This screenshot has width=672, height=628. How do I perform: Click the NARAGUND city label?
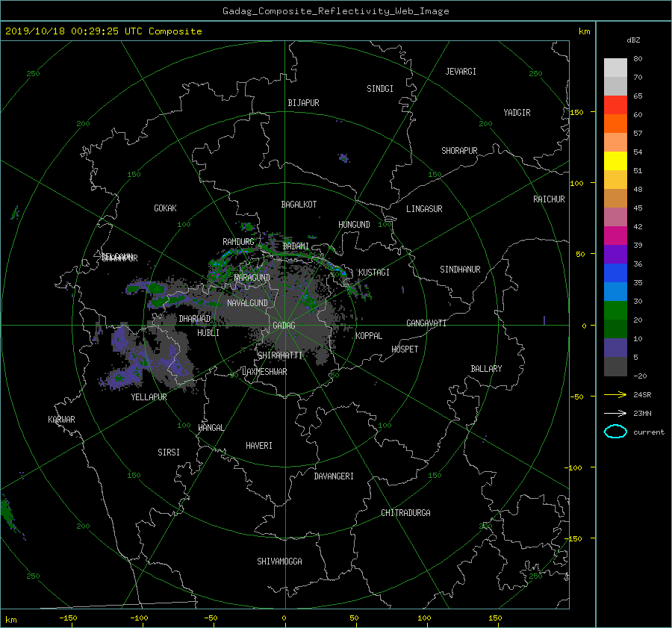tap(252, 278)
